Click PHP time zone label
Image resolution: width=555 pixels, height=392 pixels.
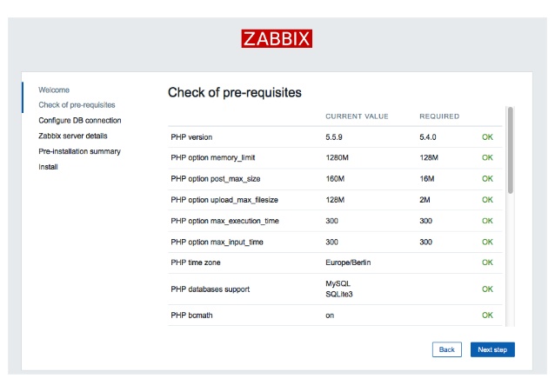196,262
